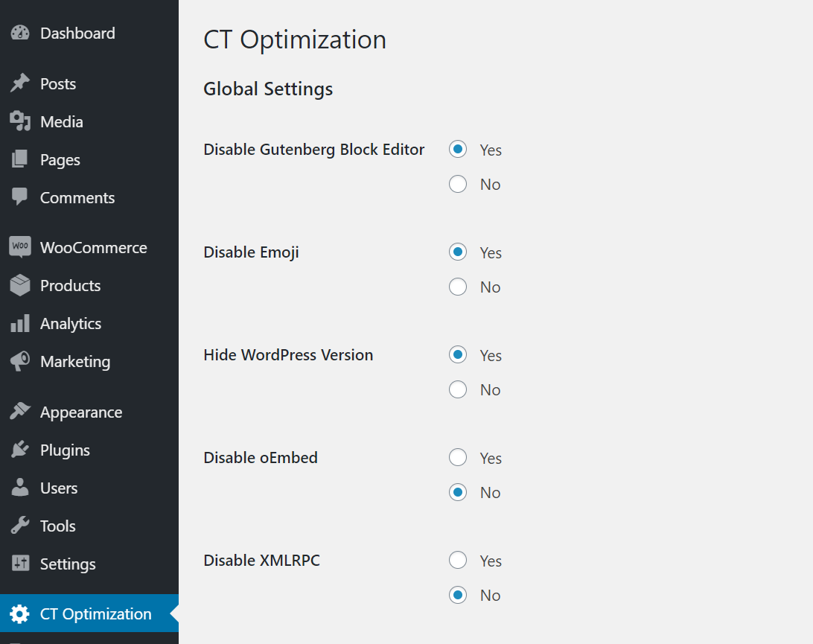813x644 pixels.
Task: Open the Users menu label
Action: pos(59,488)
